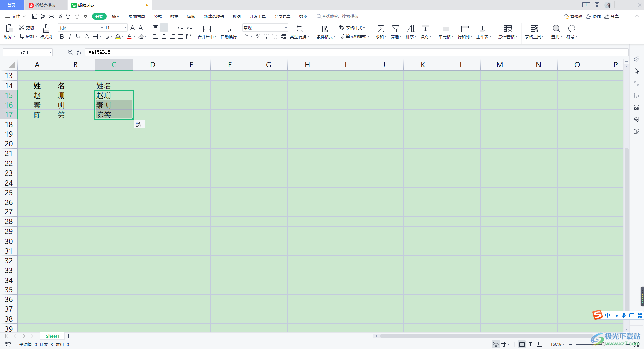The width and height of the screenshot is (644, 349).
Task: Click the paste options smart tag
Action: click(x=140, y=124)
